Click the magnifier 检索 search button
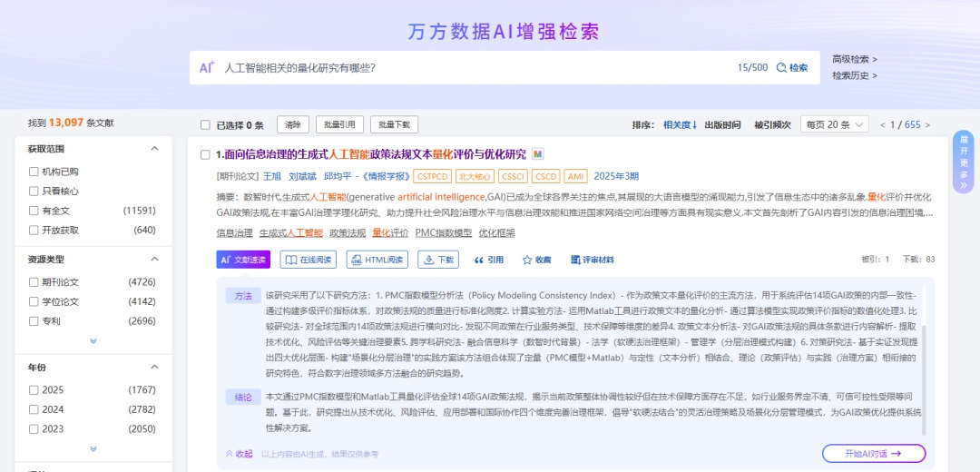Viewport: 980px width, 472px height. tap(792, 67)
